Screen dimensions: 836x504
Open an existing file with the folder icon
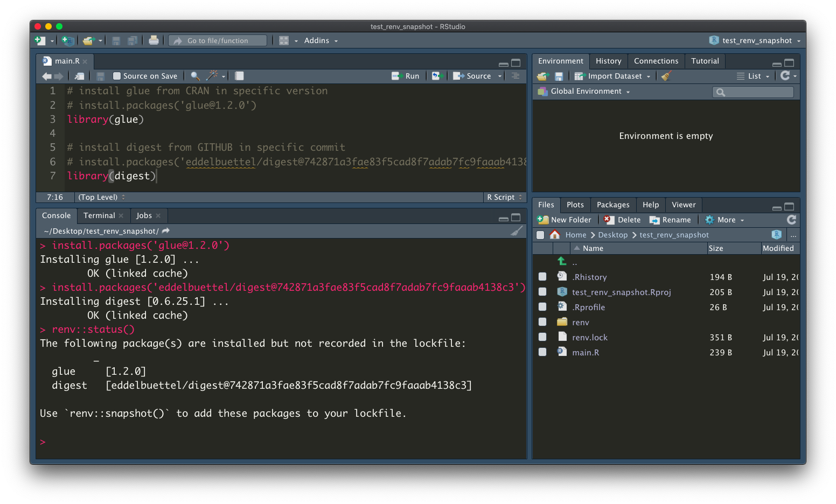pyautogui.click(x=88, y=40)
